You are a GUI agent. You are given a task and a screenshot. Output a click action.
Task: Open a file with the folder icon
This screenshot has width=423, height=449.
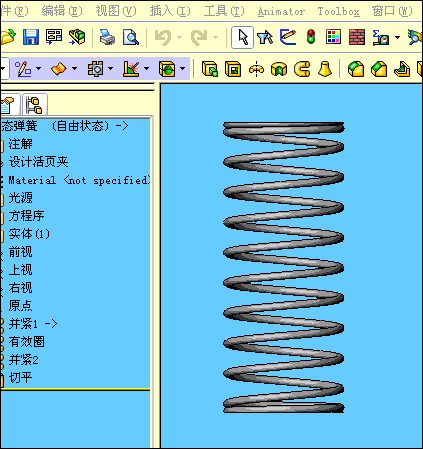(8, 37)
